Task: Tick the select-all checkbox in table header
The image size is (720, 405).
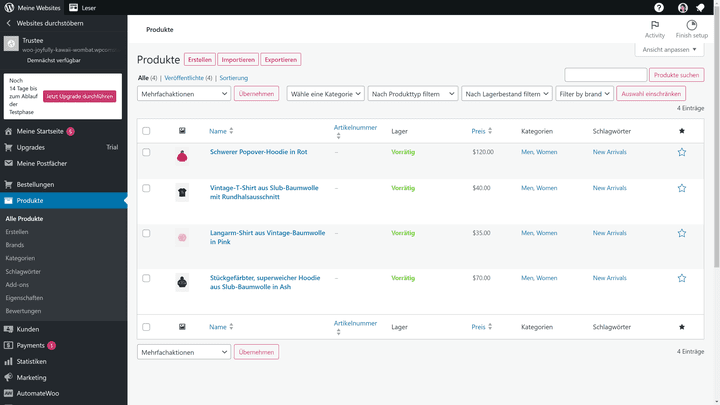Action: pyautogui.click(x=146, y=131)
